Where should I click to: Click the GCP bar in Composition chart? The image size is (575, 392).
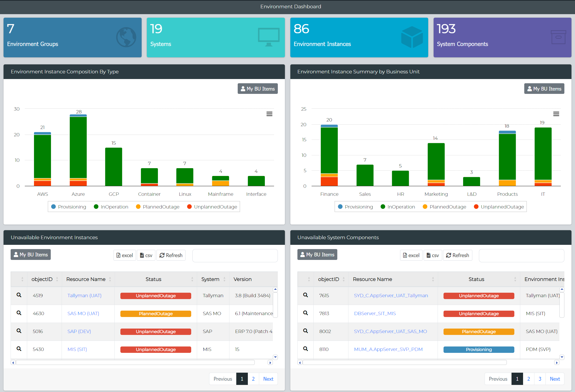tap(114, 167)
